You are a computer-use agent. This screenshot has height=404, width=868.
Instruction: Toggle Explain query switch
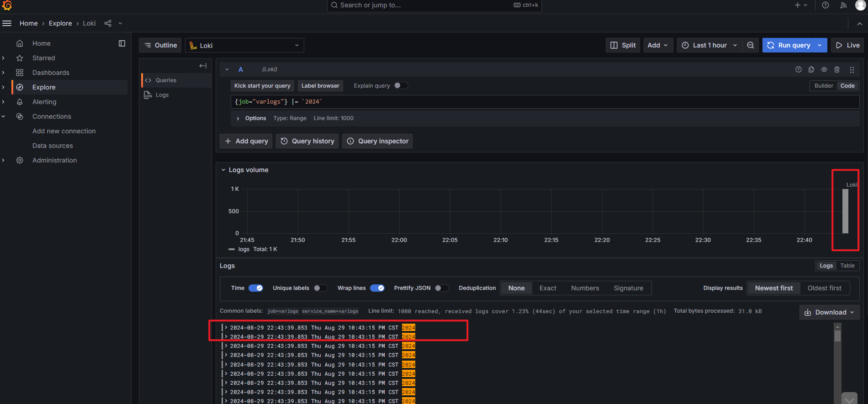click(401, 85)
